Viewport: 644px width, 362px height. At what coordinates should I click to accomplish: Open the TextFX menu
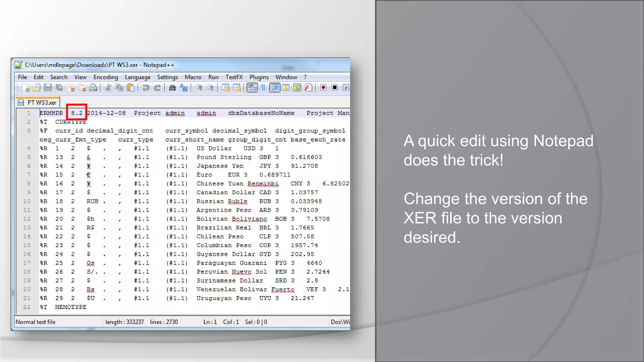coord(234,77)
